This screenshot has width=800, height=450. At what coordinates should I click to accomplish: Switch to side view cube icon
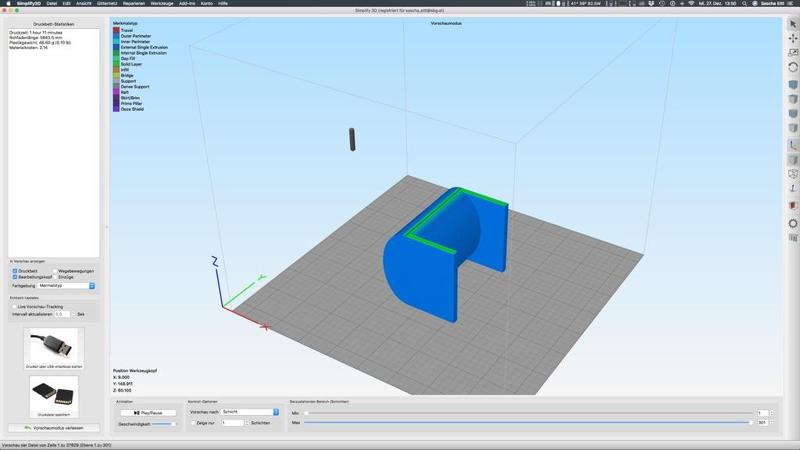click(793, 127)
